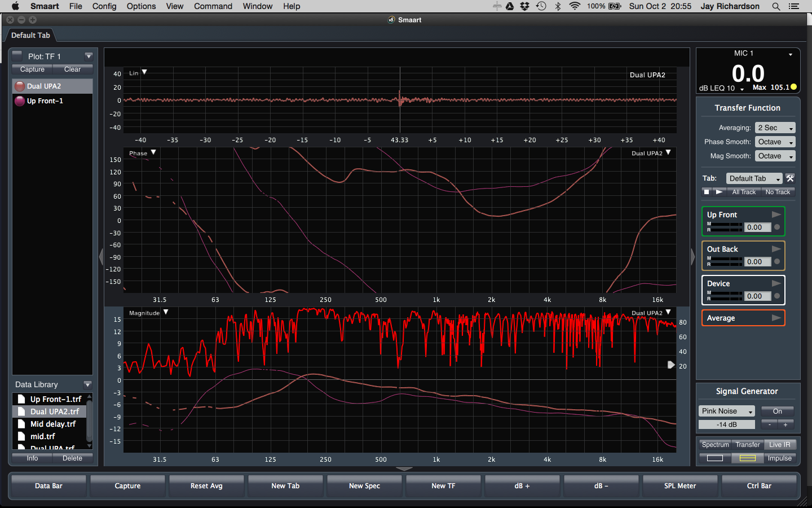Viewport: 812px width, 508px height.
Task: Click the play all measurements arrow button
Action: [719, 192]
